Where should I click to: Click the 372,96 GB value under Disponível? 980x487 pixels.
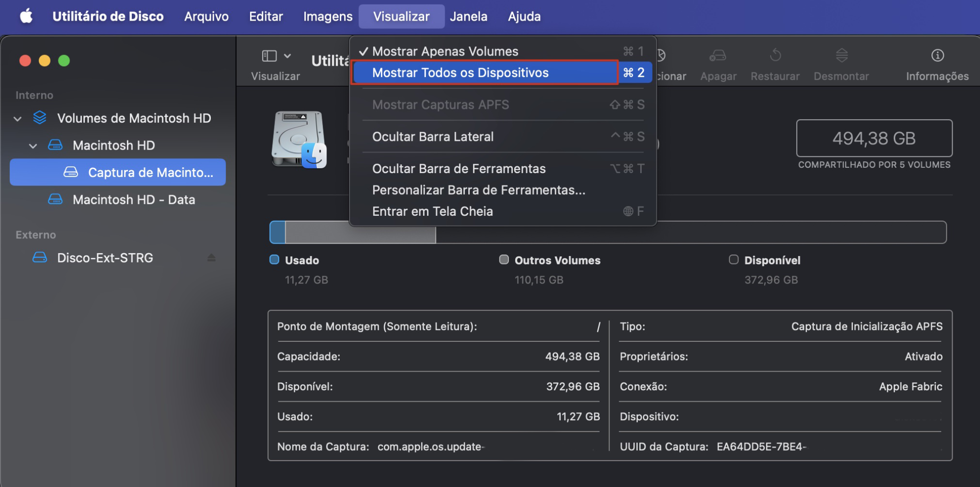tap(771, 280)
